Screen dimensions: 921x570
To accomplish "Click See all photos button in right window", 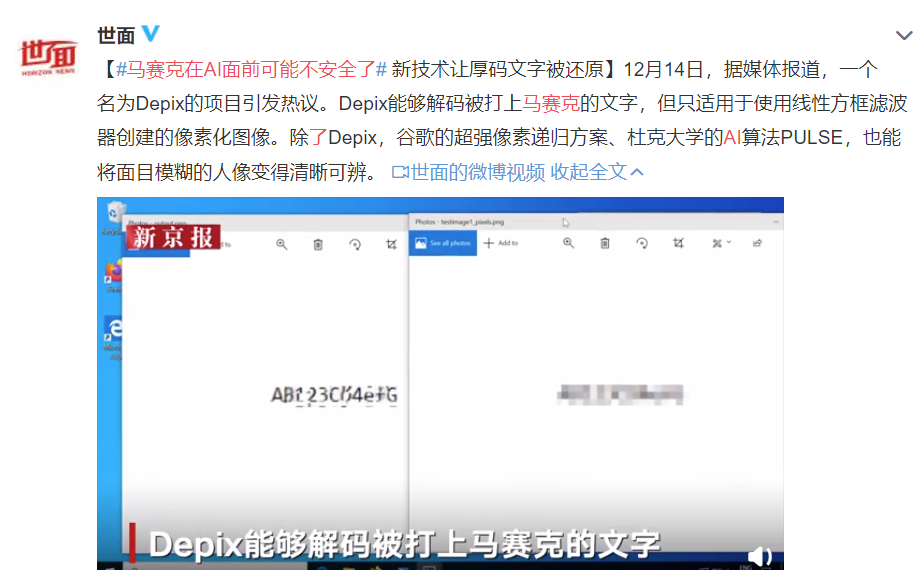I will coord(443,243).
